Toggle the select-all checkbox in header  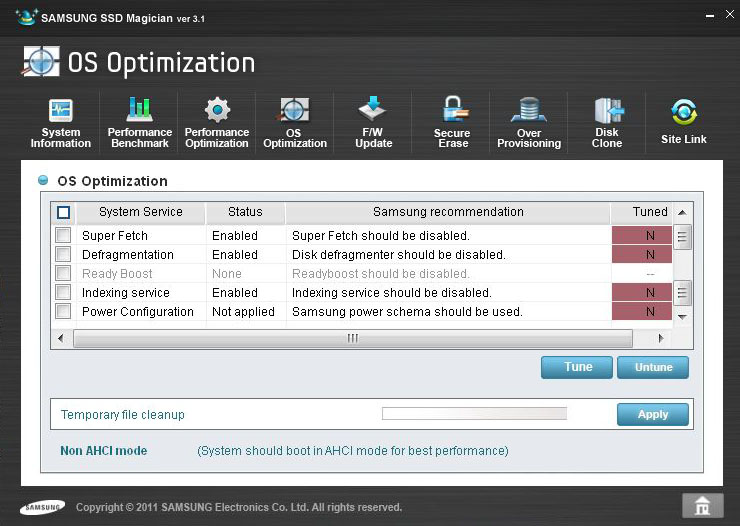(63, 212)
